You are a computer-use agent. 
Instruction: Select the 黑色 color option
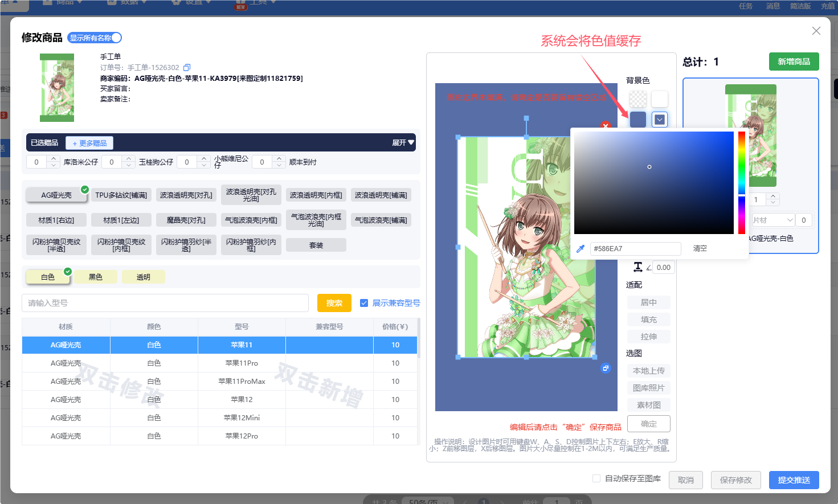[x=96, y=277]
